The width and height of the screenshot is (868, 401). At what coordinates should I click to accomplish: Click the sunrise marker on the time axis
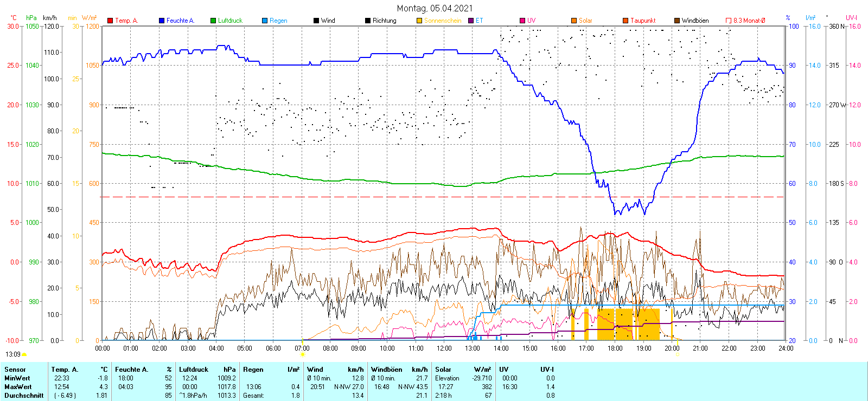point(303,354)
